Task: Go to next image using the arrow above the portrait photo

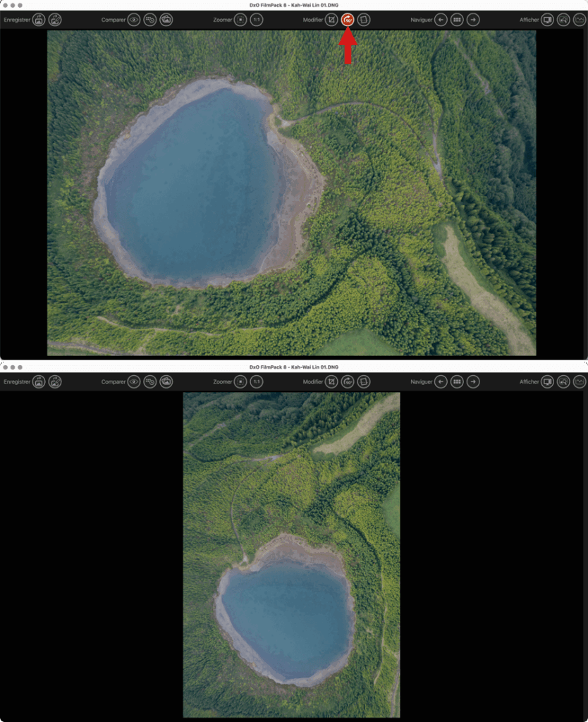Action: (473, 381)
